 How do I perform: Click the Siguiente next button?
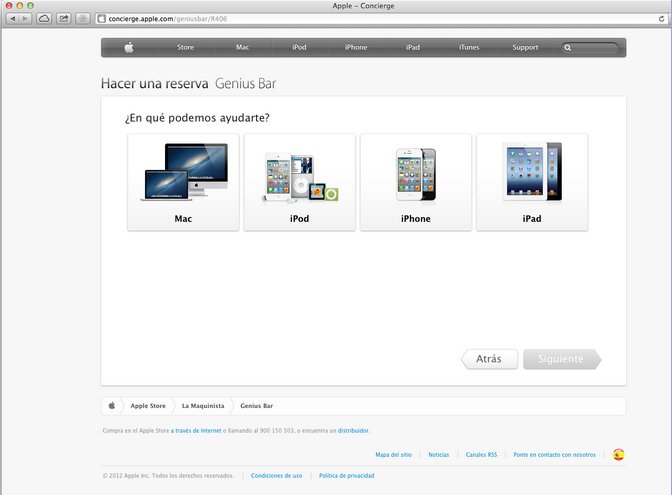(x=562, y=359)
